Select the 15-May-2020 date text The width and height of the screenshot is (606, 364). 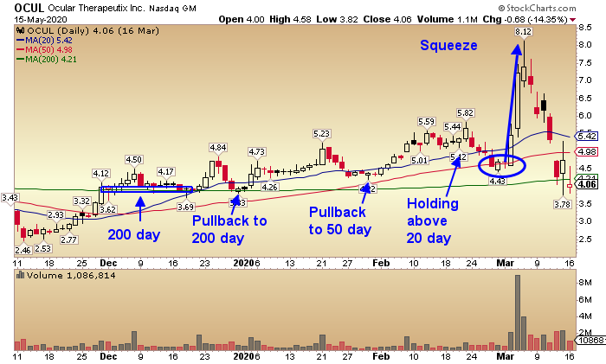click(x=41, y=19)
